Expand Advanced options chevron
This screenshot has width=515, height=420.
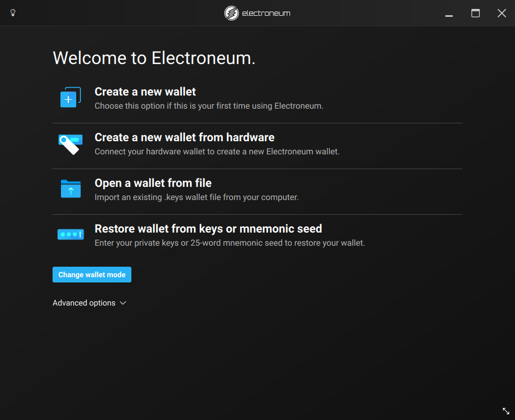click(x=123, y=303)
